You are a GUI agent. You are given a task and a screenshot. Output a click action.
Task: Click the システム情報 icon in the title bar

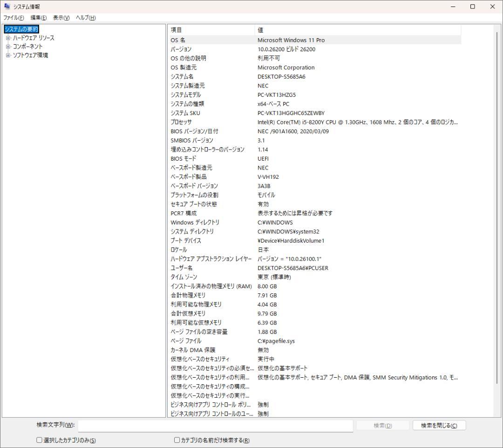click(x=7, y=7)
